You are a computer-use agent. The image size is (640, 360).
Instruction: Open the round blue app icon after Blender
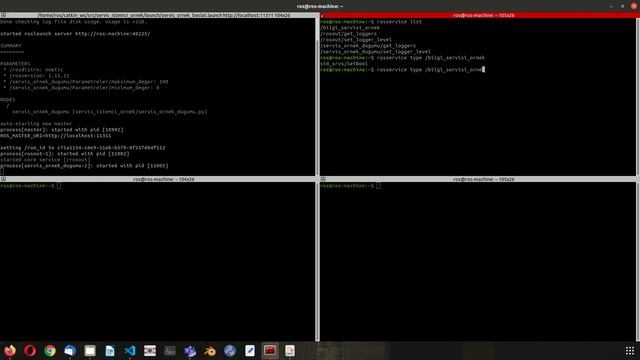(230, 351)
